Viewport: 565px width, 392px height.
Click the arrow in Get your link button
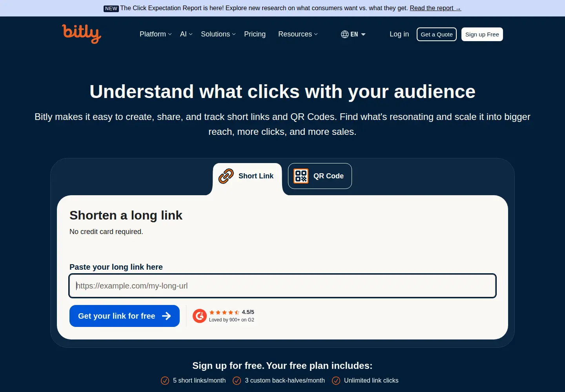pyautogui.click(x=166, y=316)
